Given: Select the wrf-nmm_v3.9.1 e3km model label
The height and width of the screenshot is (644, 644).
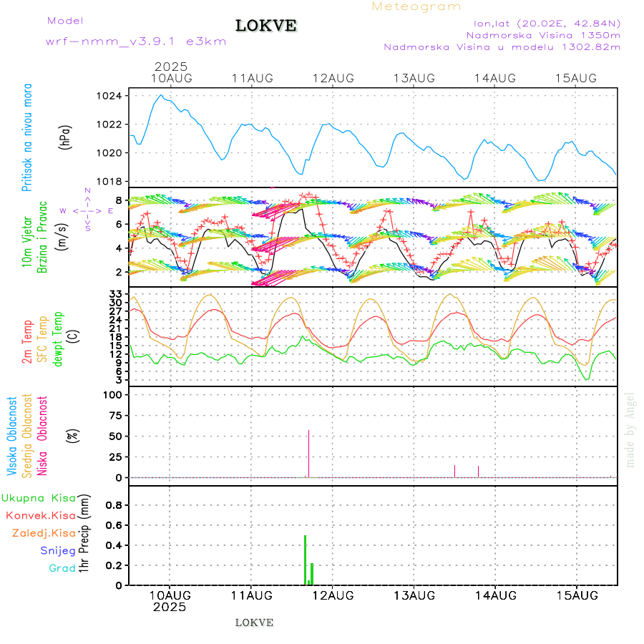Looking at the screenshot, I should click(136, 42).
